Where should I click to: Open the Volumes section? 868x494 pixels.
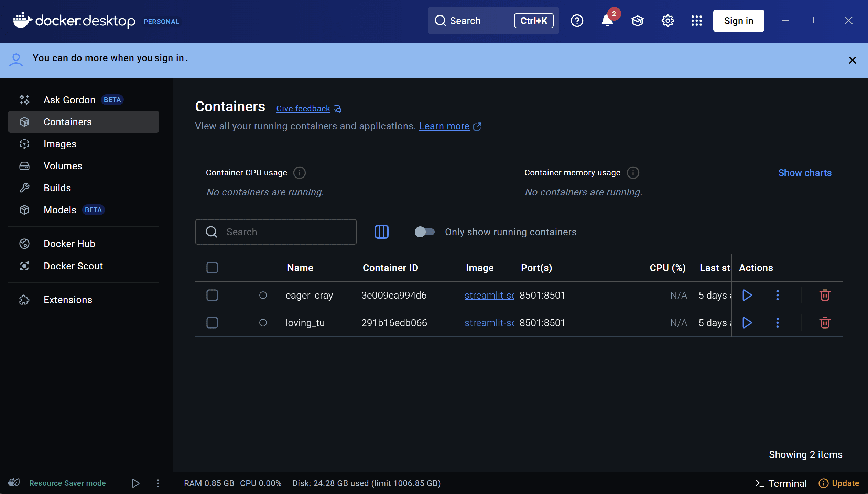point(63,166)
